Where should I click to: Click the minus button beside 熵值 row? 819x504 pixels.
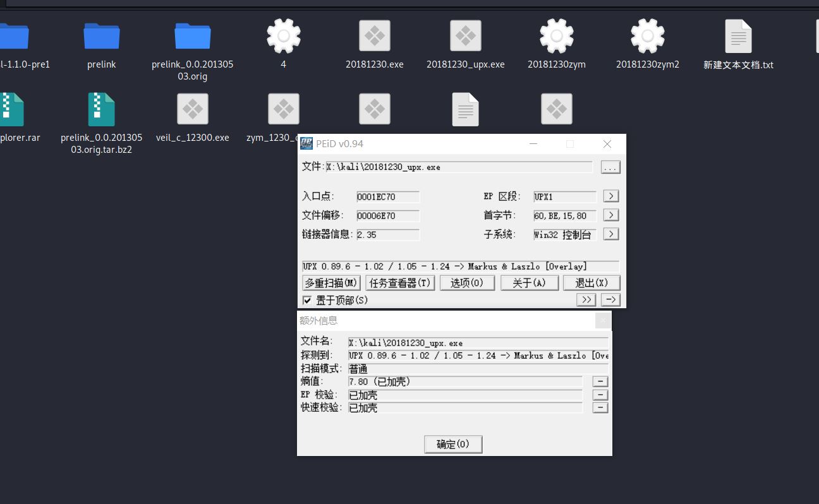pos(600,381)
